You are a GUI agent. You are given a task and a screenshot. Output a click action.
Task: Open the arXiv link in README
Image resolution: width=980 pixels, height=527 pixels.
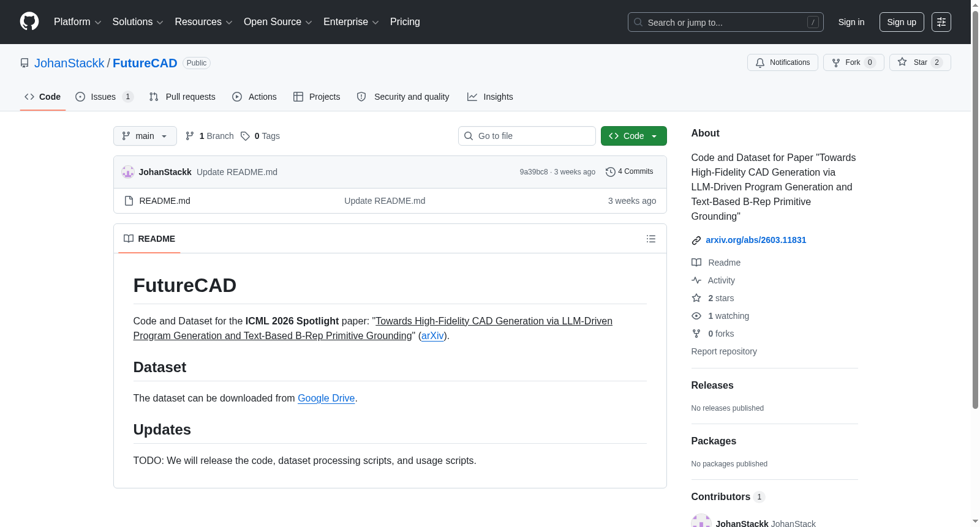(x=432, y=335)
